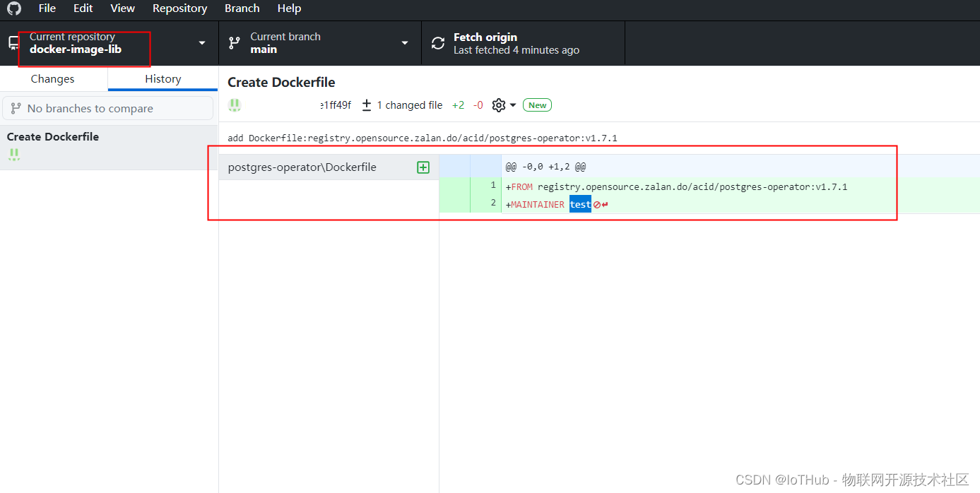The image size is (980, 493).
Task: Click the repository computer icon
Action: (13, 43)
